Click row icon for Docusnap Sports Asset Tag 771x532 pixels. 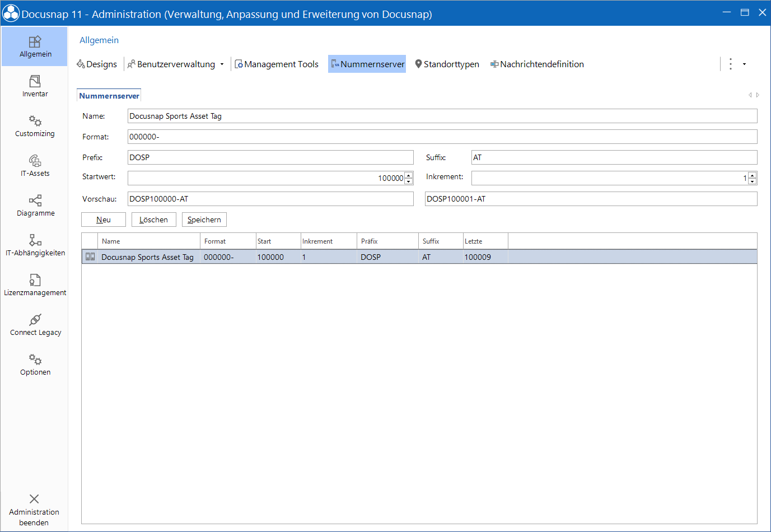(90, 257)
